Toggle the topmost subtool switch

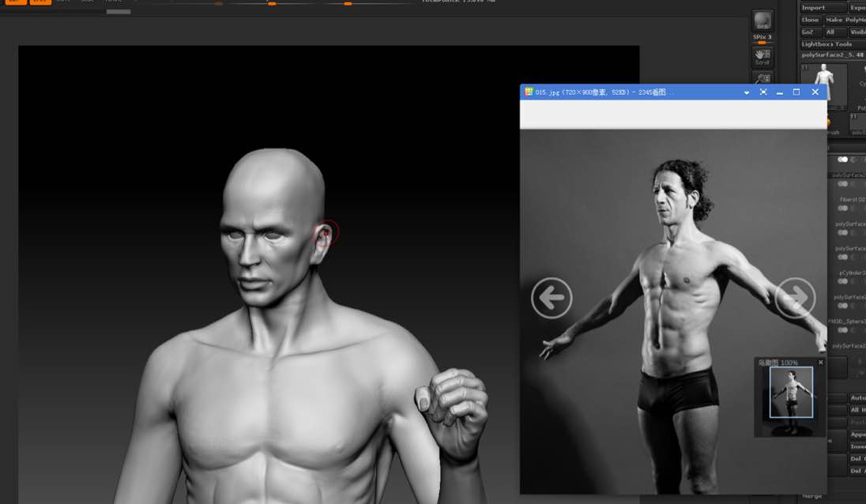(x=843, y=160)
